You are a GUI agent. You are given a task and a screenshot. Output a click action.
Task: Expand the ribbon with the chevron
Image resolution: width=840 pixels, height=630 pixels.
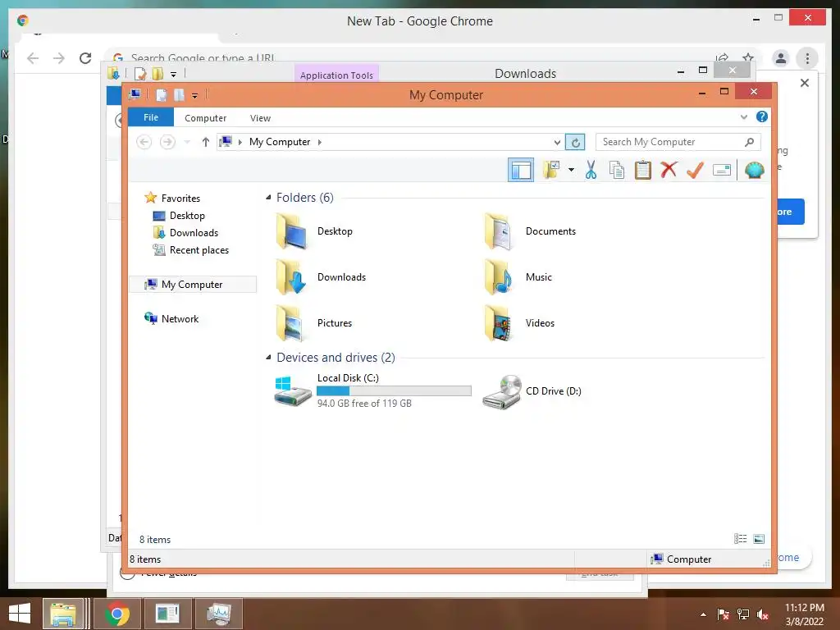743,116
